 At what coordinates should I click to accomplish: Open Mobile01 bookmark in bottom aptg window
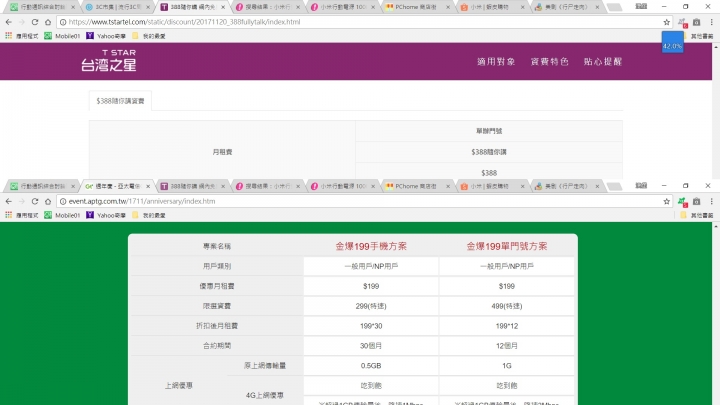click(x=62, y=214)
